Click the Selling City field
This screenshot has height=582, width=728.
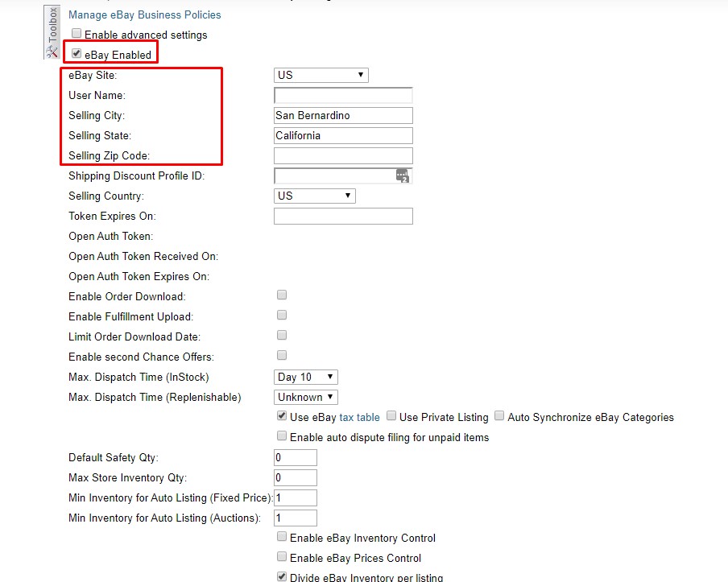click(343, 116)
